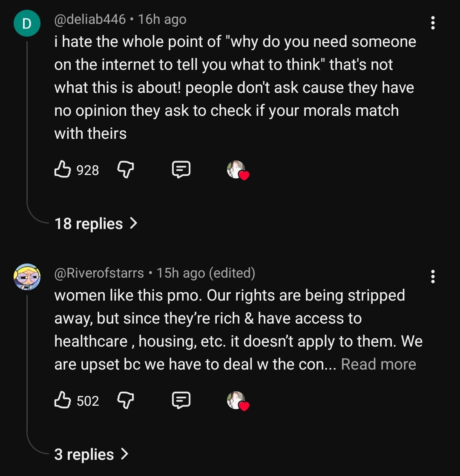This screenshot has height=476, width=460.
Task: Expand the 3 replies thread
Action: (x=92, y=454)
